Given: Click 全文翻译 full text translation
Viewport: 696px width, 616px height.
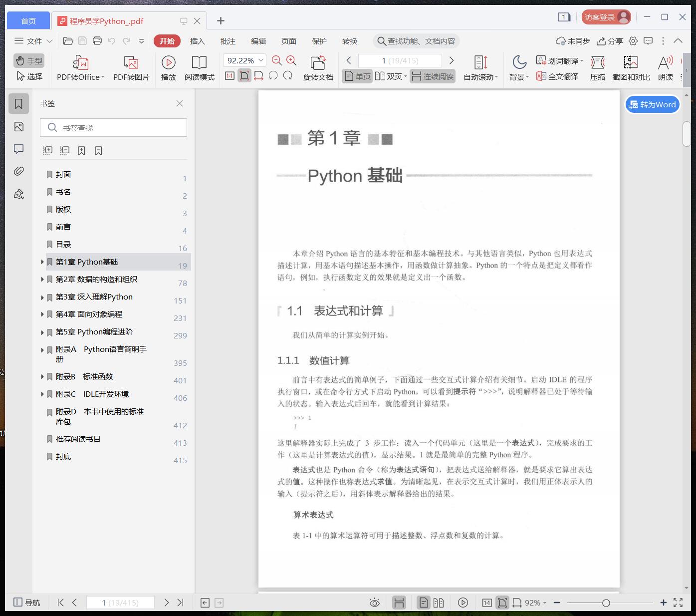Looking at the screenshot, I should 557,76.
